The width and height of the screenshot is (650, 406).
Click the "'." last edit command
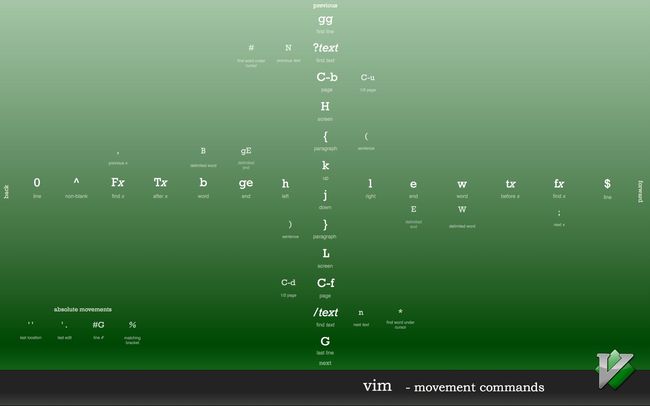(64, 325)
